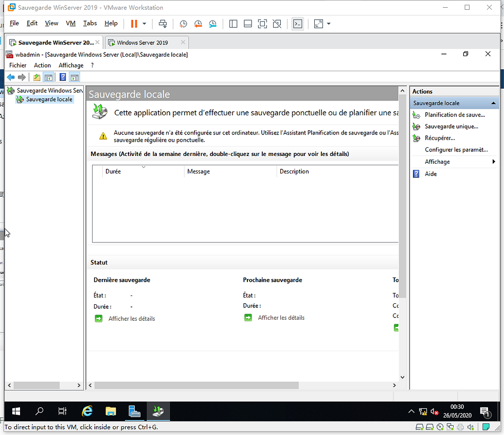Switch to Unity mode

point(277,24)
